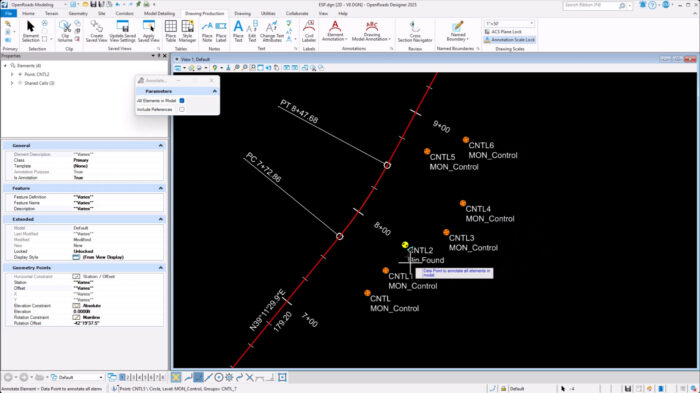Toggle view 2 button in view groups bar
This screenshot has height=393, width=700.
pyautogui.click(x=128, y=377)
